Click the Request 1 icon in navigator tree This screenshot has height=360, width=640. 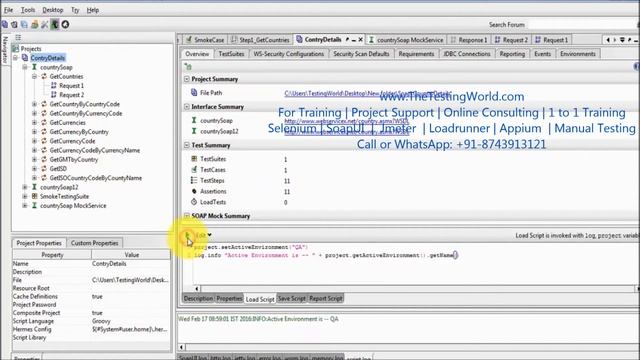[53, 85]
